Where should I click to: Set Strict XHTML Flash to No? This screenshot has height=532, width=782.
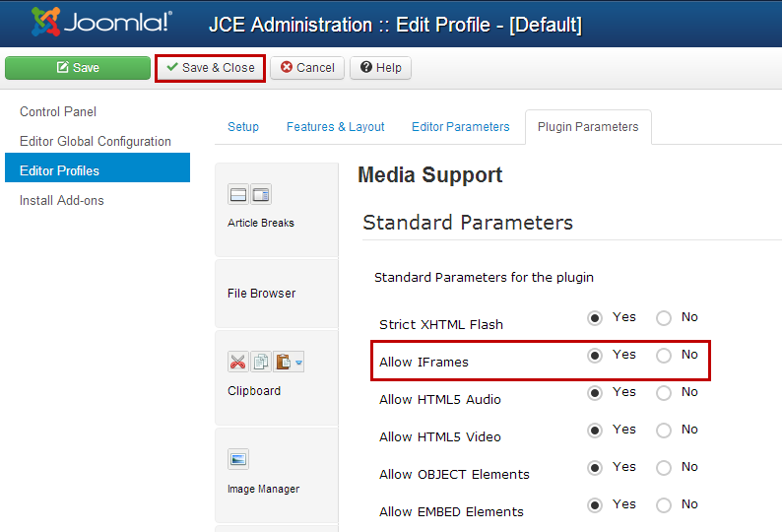click(663, 318)
